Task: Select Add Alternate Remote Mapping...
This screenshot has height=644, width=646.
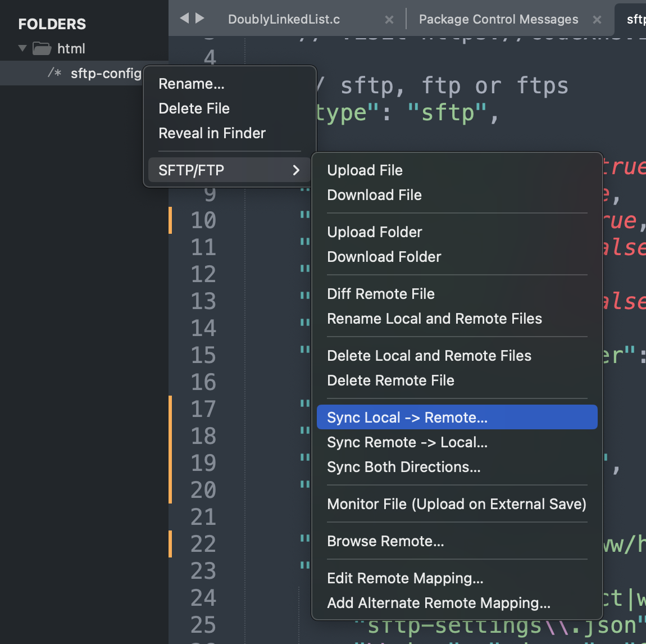Action: 457,603
